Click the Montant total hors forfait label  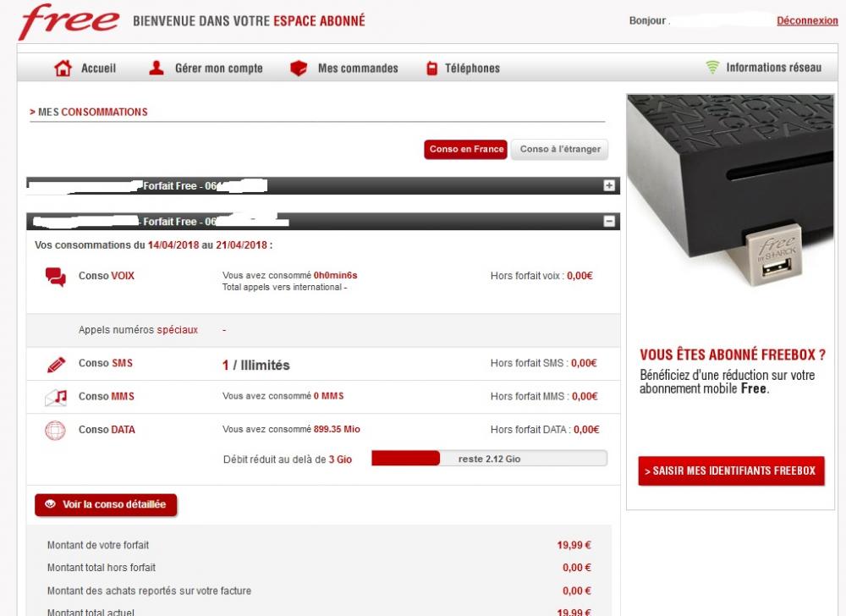(102, 568)
